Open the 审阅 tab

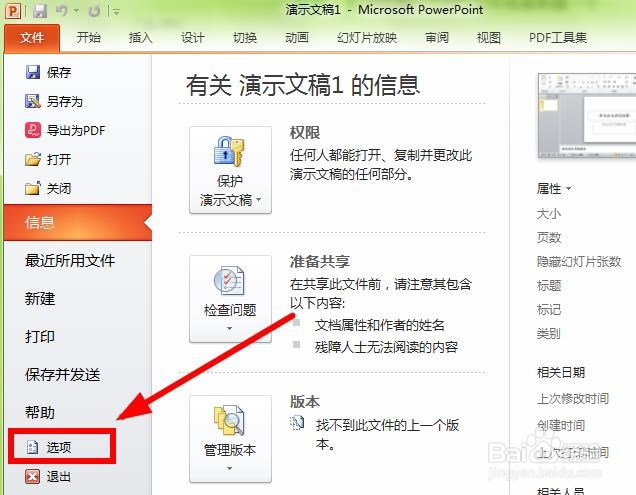[x=437, y=38]
